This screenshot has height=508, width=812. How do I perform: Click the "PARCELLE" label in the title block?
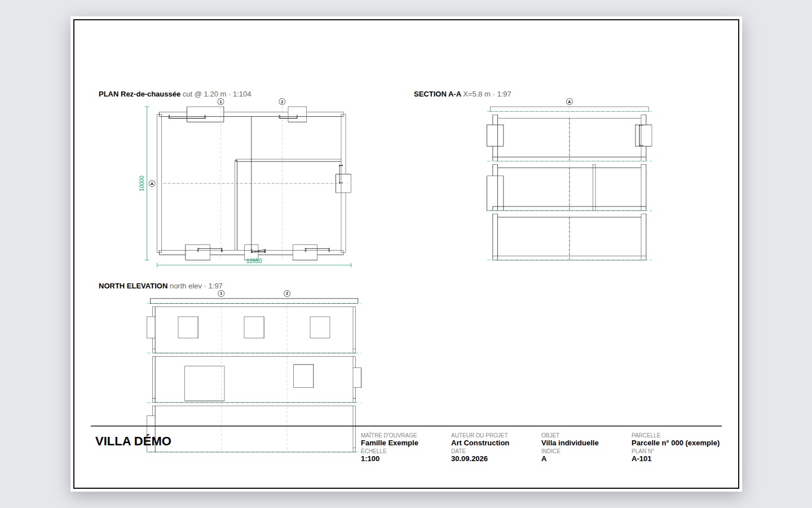pos(646,435)
